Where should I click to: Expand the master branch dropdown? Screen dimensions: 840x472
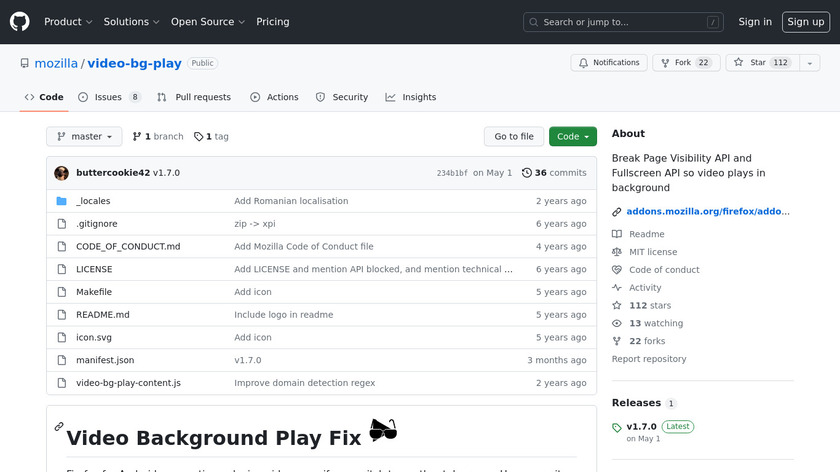point(84,137)
